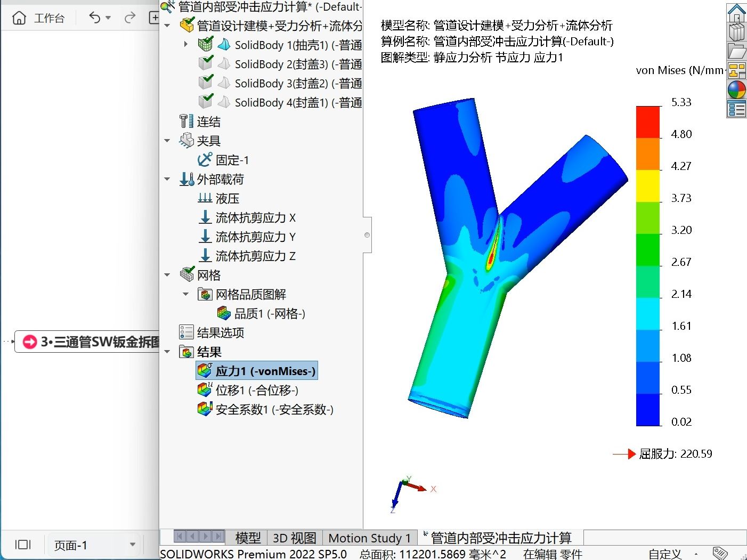Switch to the Motion Study 1 tab
Image resolution: width=747 pixels, height=560 pixels.
[x=370, y=538]
